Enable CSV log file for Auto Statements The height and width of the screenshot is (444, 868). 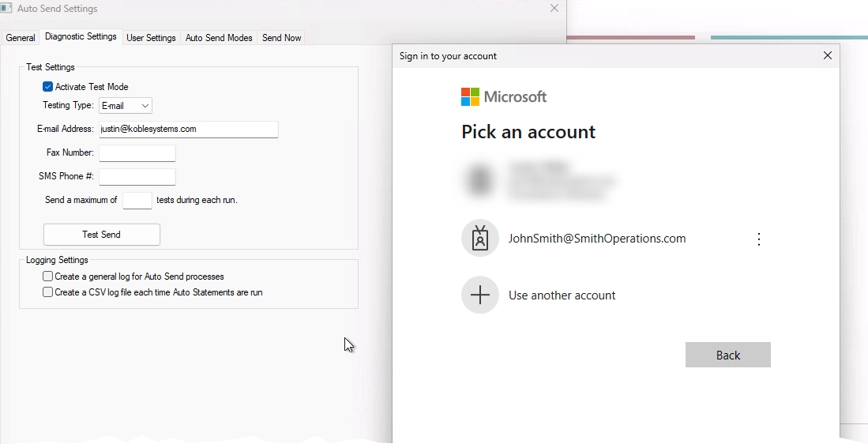coord(48,292)
